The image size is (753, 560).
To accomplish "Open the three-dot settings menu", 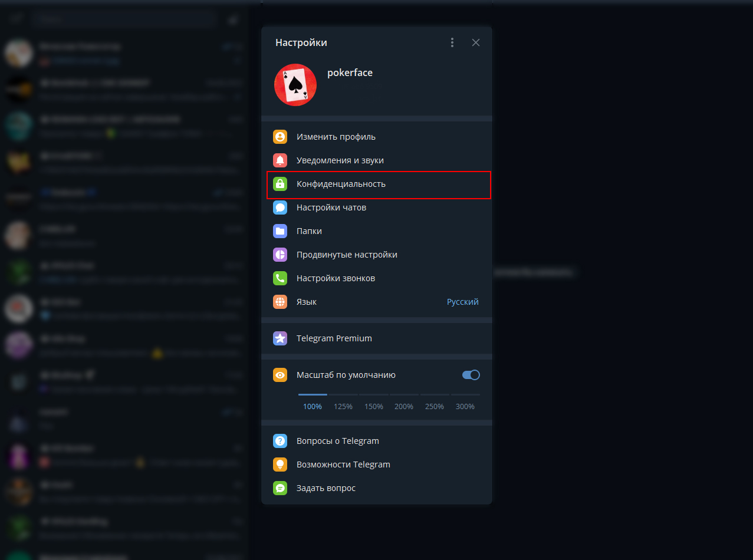I will [452, 42].
